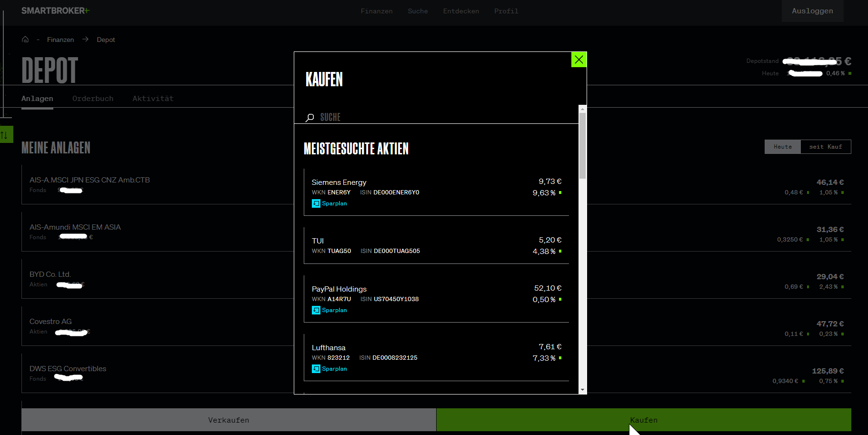
Task: Open the Suche menu item
Action: click(x=418, y=11)
